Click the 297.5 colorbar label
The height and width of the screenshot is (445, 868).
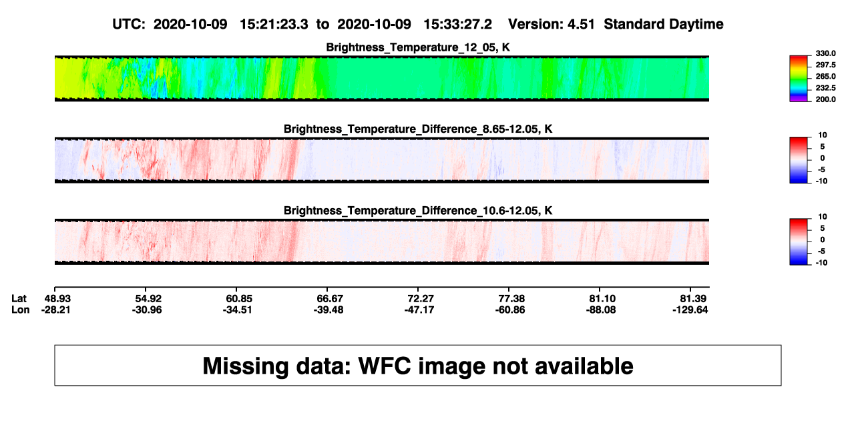826,65
